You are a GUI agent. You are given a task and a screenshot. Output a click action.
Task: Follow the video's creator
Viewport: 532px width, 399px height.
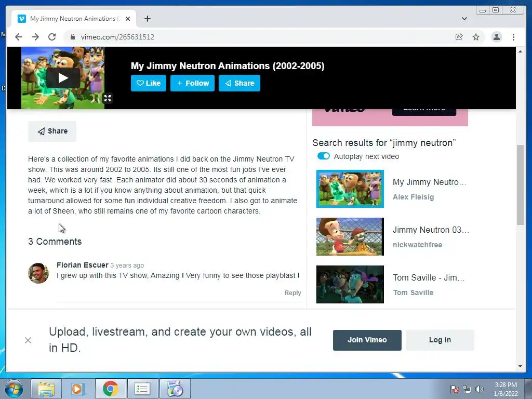[192, 83]
